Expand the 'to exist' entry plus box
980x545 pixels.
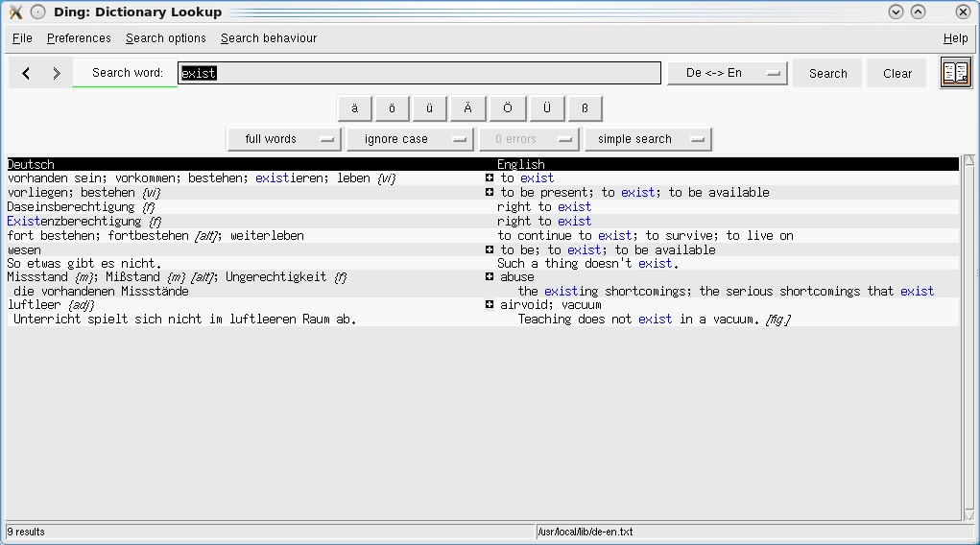click(x=490, y=178)
